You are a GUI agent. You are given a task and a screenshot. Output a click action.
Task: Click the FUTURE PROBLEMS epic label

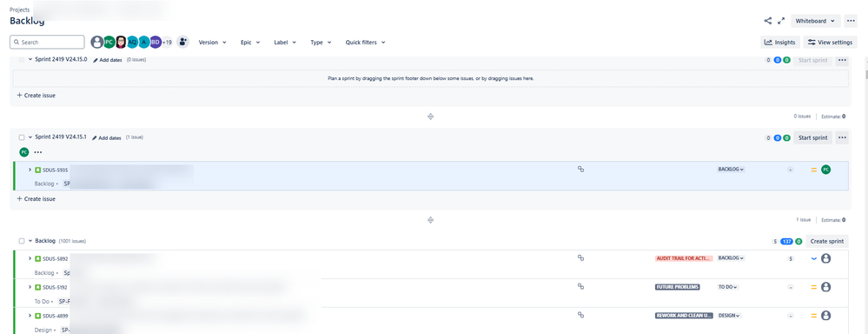coord(677,287)
